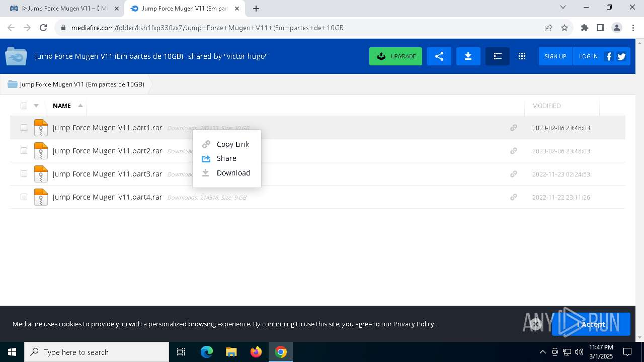Open Jump Force Mugen V11.part4.rar link
Viewport: 644px width, 362px height.
107,197
